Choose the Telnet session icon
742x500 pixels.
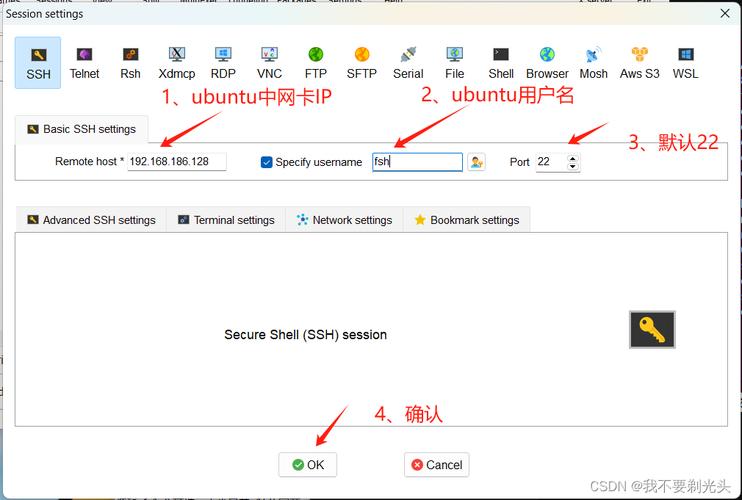[x=84, y=63]
